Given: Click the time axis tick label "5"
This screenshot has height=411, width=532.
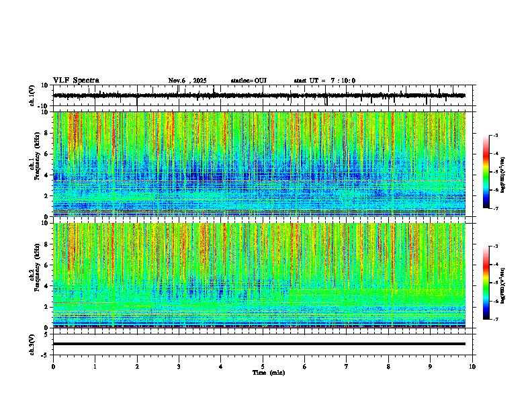Looking at the screenshot, I should pyautogui.click(x=263, y=367).
